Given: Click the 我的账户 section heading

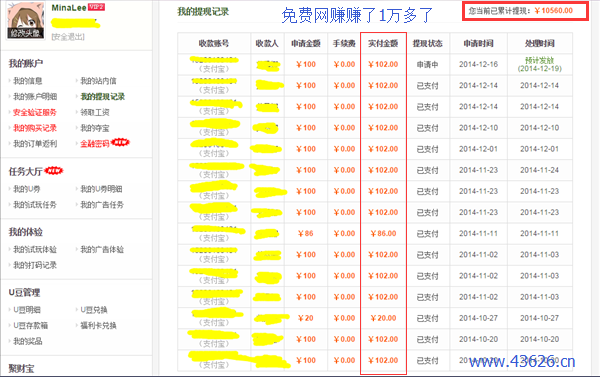Looking at the screenshot, I should (26, 63).
